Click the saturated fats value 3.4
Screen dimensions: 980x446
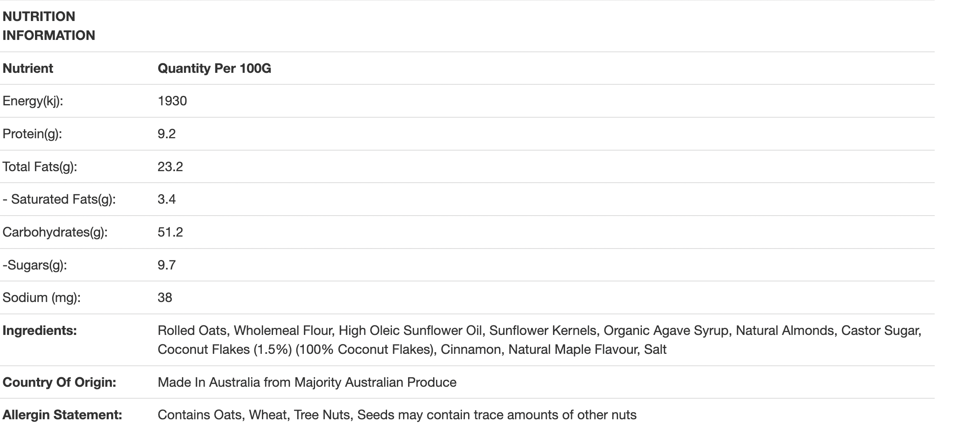tap(166, 199)
